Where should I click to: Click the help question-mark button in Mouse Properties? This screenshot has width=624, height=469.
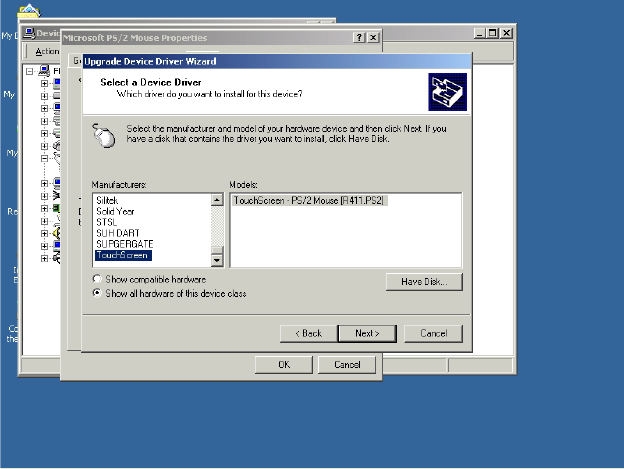point(359,37)
